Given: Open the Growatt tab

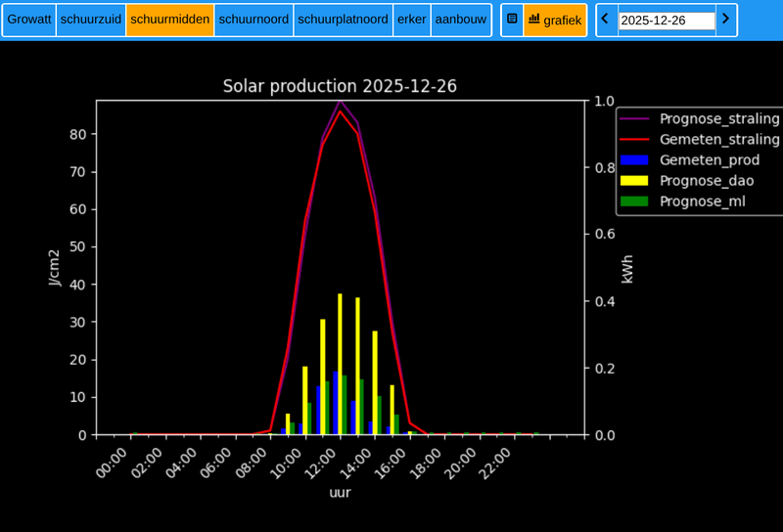Looking at the screenshot, I should tap(29, 20).
